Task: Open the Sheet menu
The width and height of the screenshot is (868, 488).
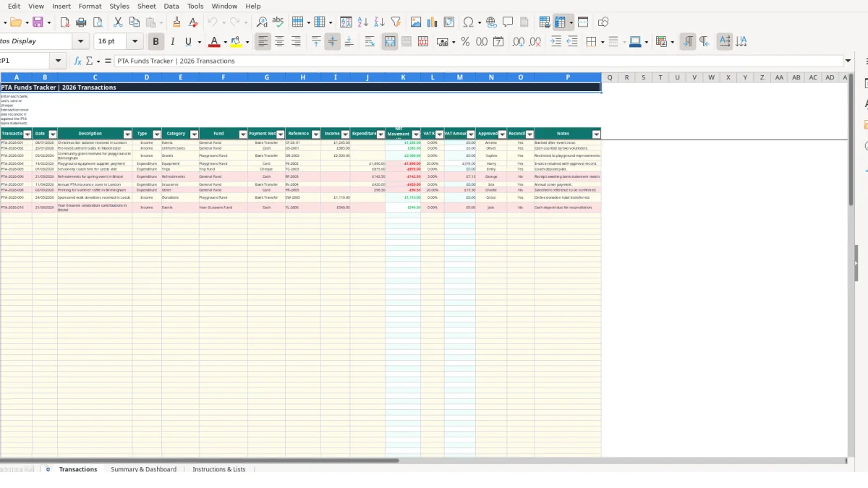Action: (146, 6)
